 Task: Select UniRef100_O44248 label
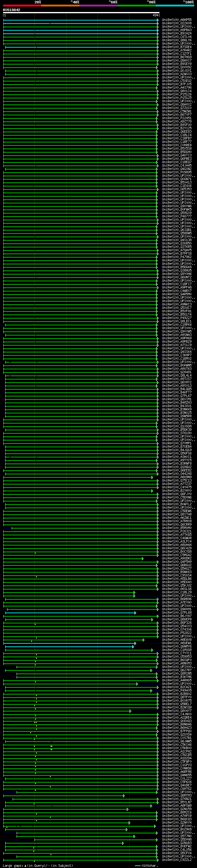[177, 474]
